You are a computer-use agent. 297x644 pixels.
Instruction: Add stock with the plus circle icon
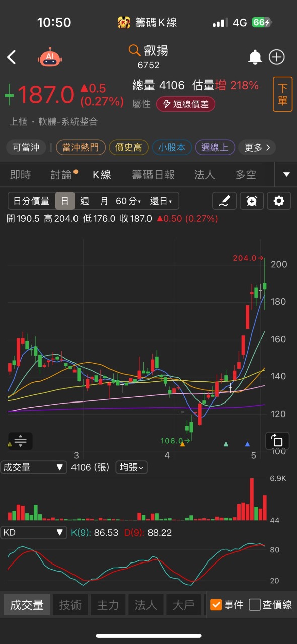pos(277,57)
